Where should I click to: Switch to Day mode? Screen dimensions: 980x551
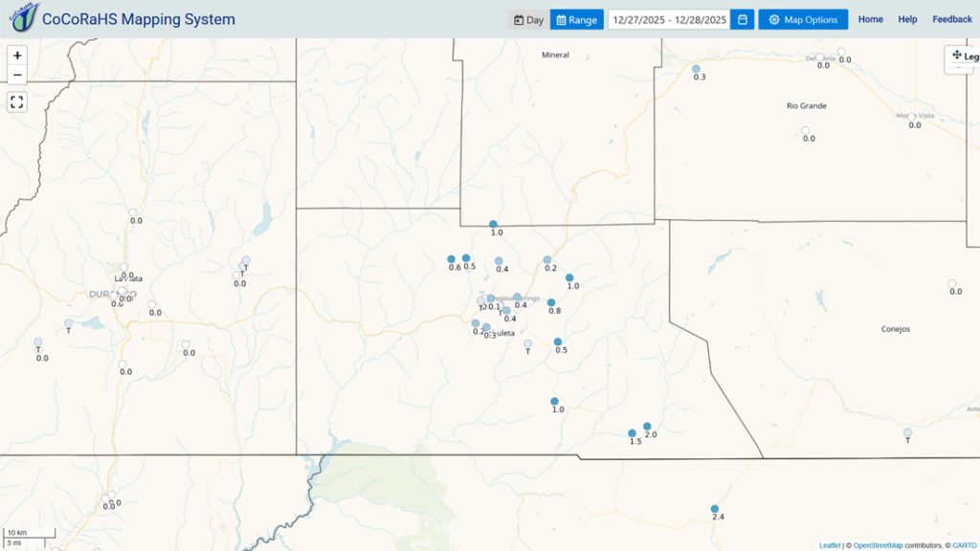click(528, 19)
